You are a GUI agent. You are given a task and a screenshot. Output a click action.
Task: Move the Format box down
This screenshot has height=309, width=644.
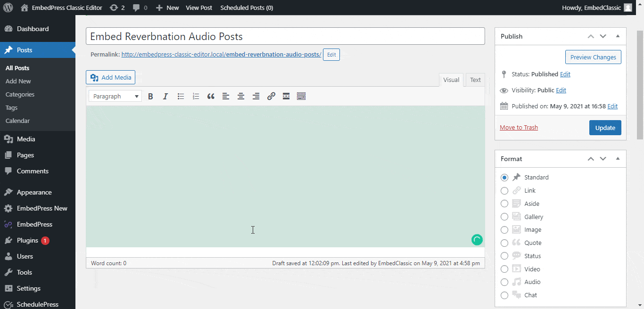coord(603,159)
